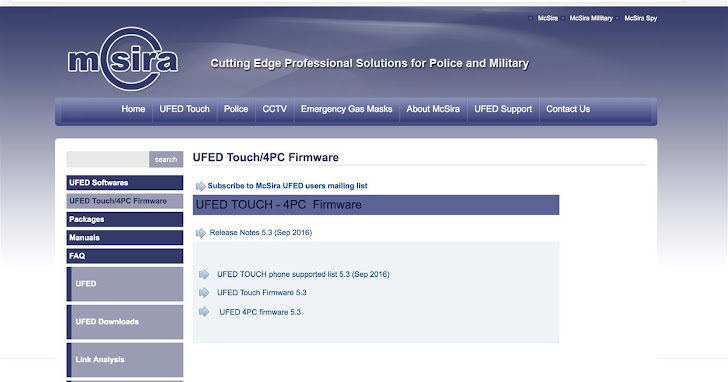Open the UFED Touch navigation item
The width and height of the screenshot is (728, 382).
point(184,109)
